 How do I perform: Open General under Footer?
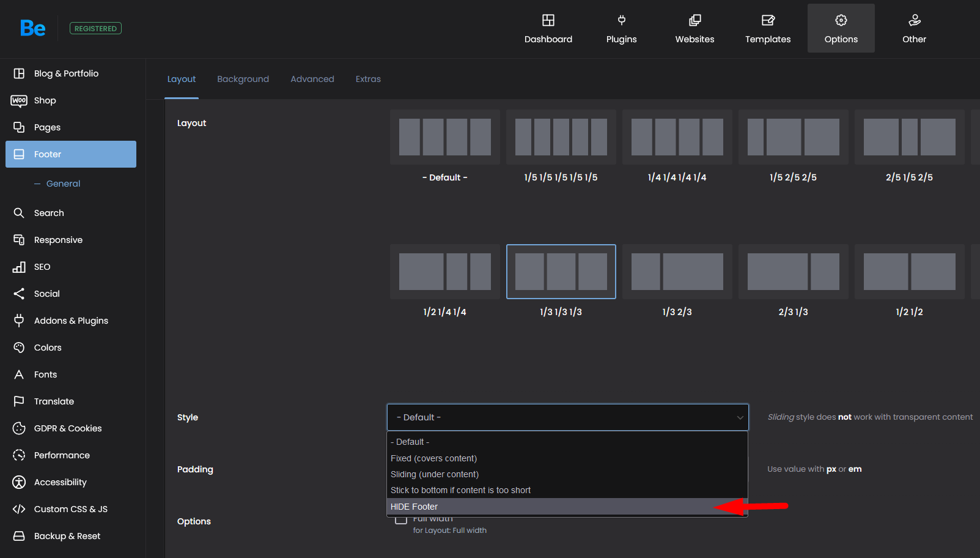pos(63,184)
